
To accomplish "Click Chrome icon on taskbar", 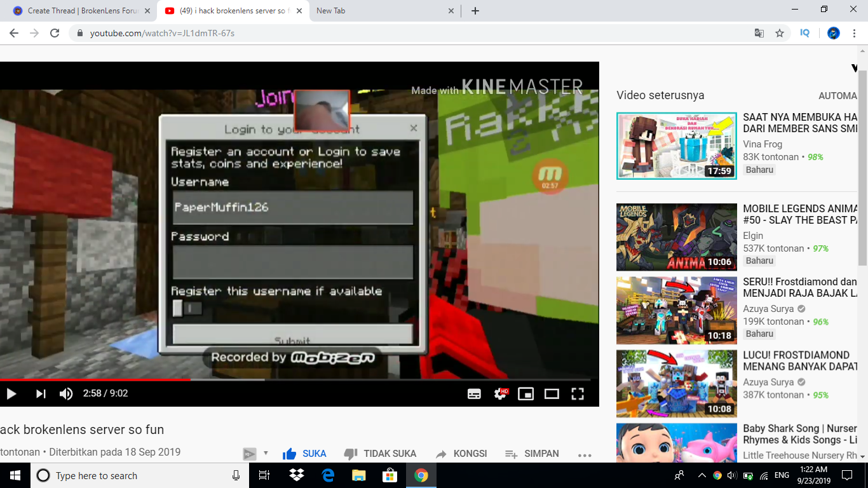I will pyautogui.click(x=421, y=475).
